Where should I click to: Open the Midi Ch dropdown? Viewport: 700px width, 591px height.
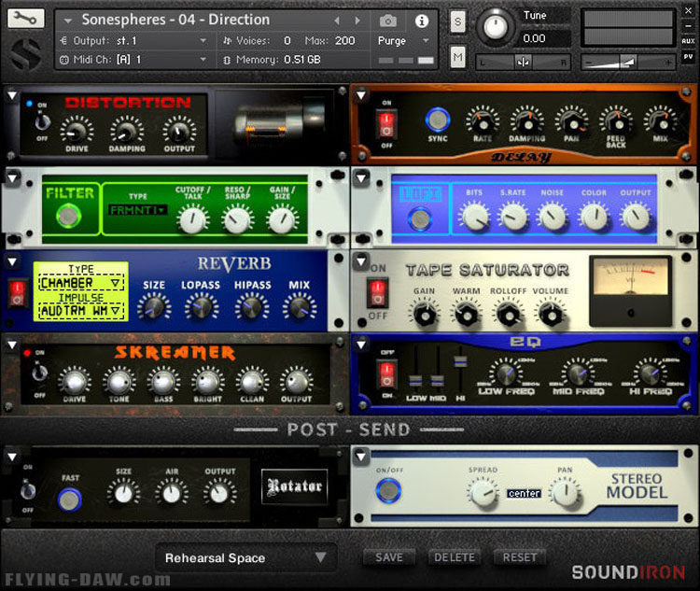(x=133, y=60)
